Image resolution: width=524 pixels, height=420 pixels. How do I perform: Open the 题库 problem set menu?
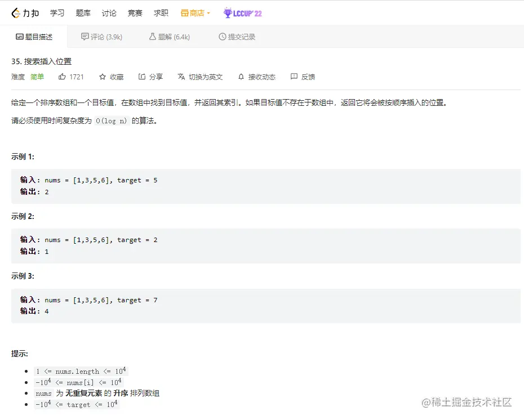[83, 13]
